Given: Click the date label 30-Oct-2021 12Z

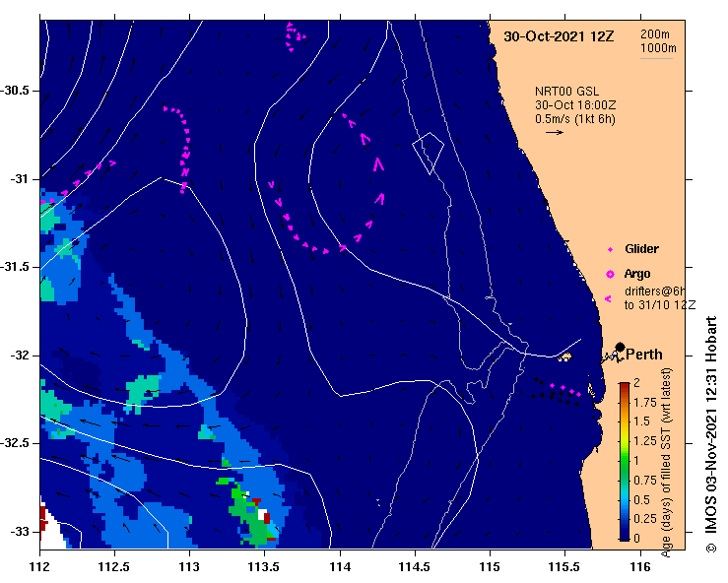Looking at the screenshot, I should 559,36.
